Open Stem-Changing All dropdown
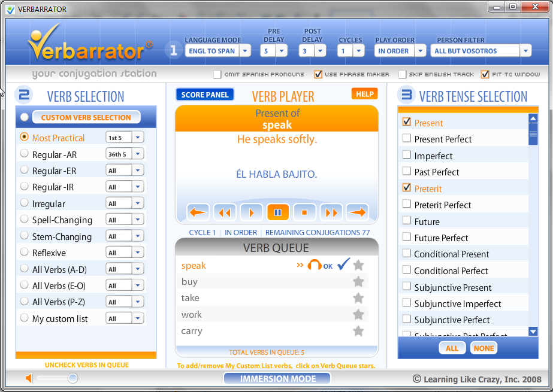 138,236
